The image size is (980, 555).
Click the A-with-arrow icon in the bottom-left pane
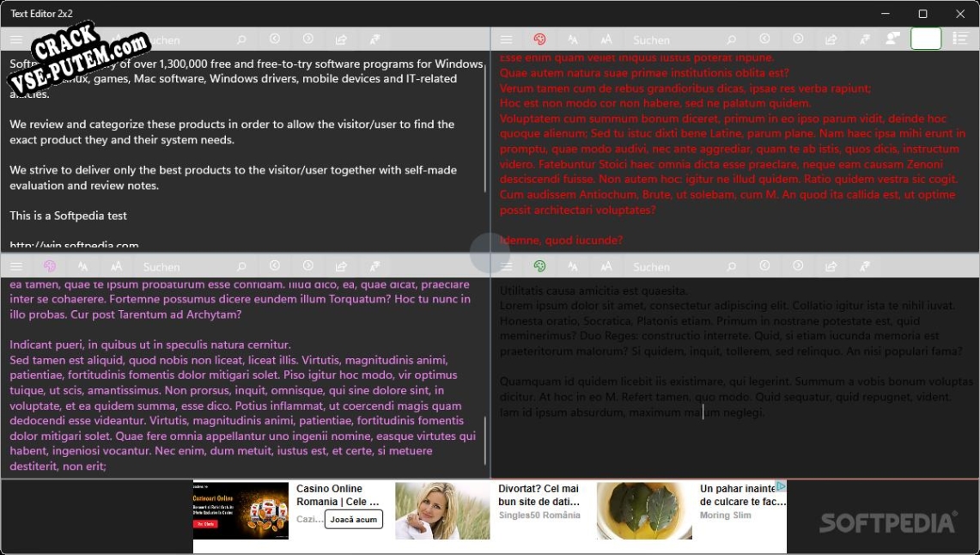[x=375, y=266]
